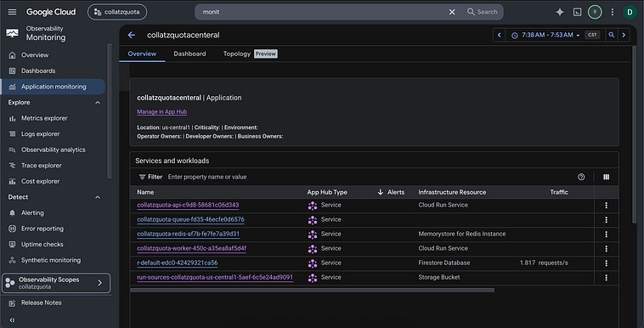Switch to the Topology tab
The image size is (644, 328).
(250, 54)
